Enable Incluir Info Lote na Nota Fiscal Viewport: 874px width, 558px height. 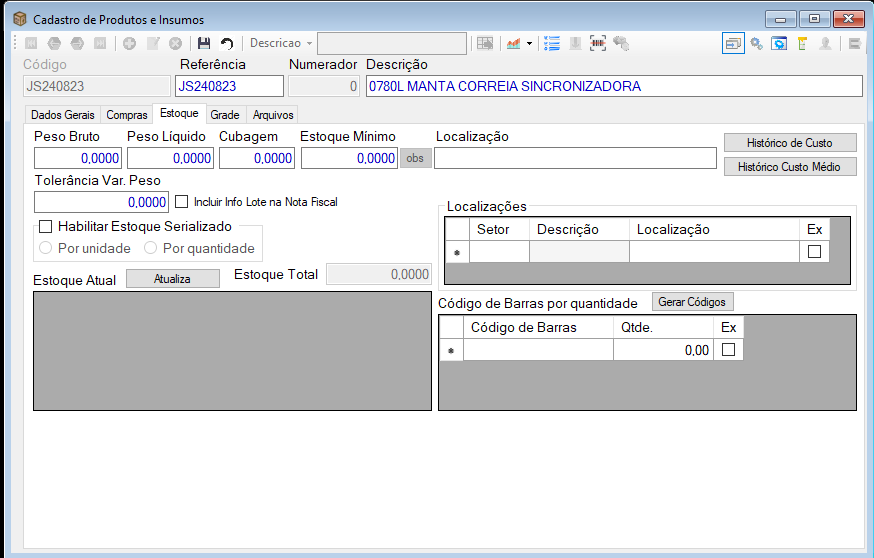point(181,202)
